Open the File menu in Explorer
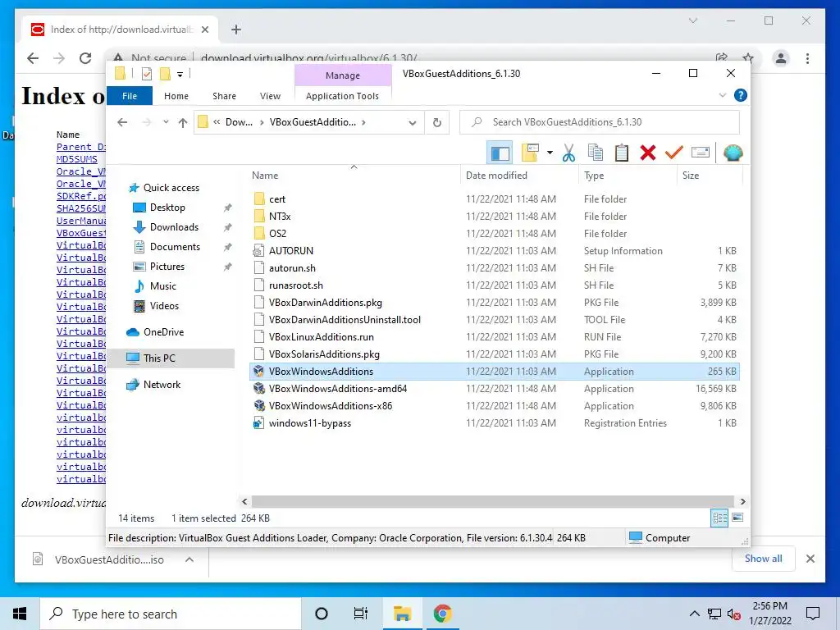This screenshot has width=840, height=630. pyautogui.click(x=130, y=96)
